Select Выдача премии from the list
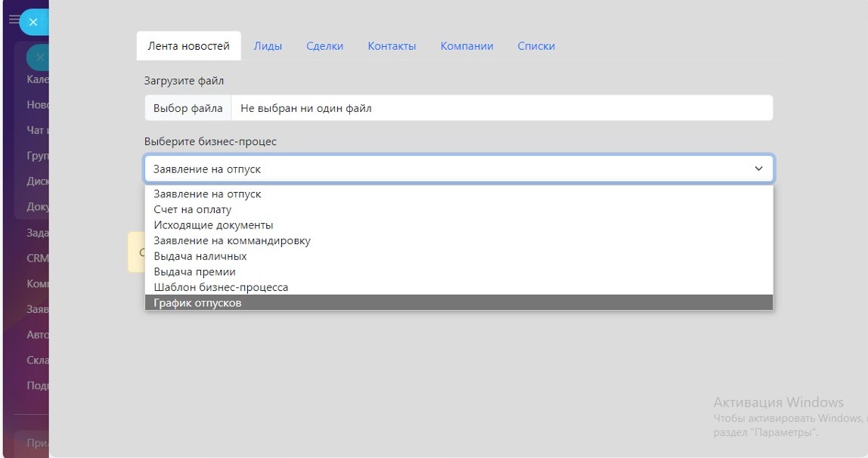Screen dimensions: 868x458 tap(194, 272)
